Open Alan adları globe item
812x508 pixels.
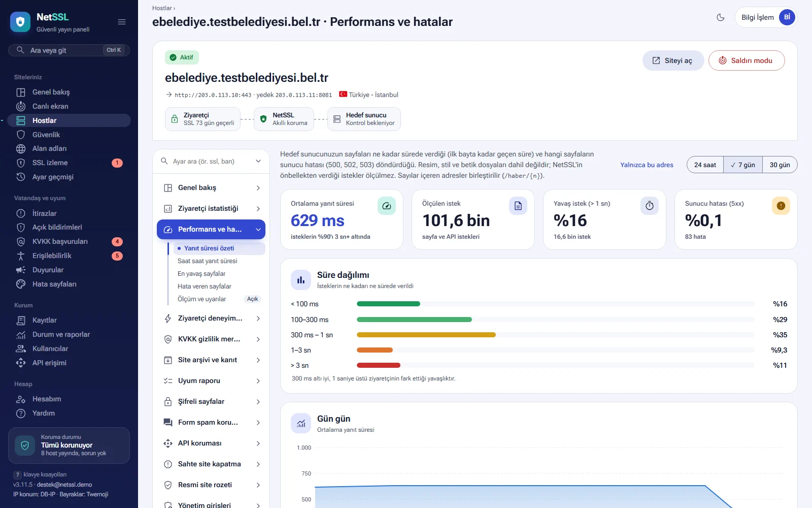point(69,148)
